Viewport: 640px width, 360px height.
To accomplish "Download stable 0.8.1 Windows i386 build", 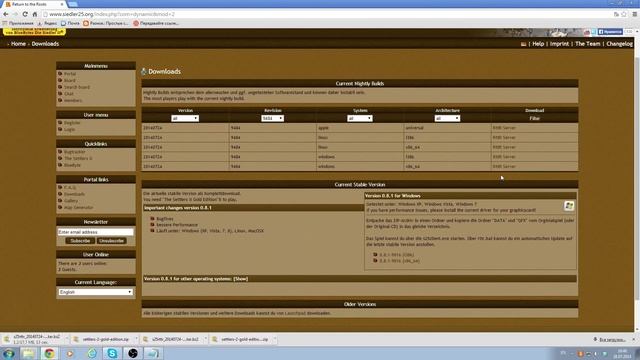I will coord(396,255).
